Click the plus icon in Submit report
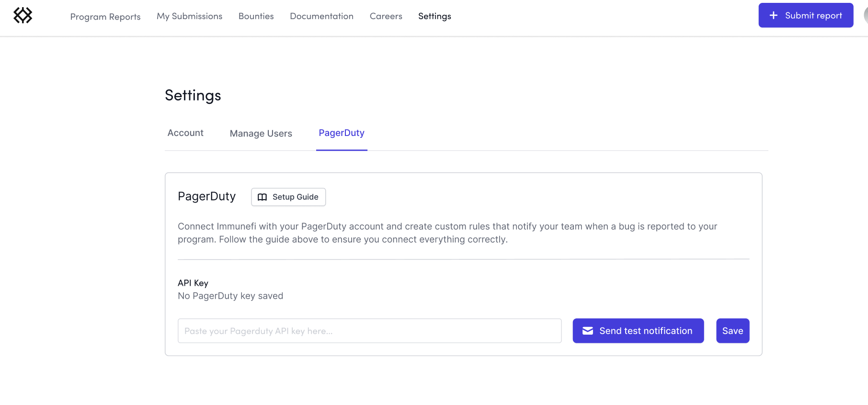Viewport: 868px width, 405px height. pyautogui.click(x=773, y=15)
